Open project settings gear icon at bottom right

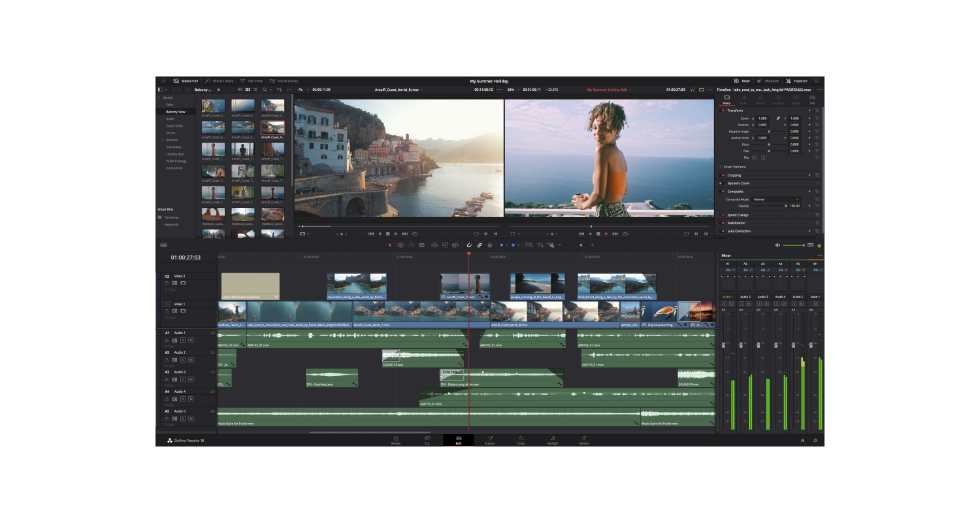815,441
